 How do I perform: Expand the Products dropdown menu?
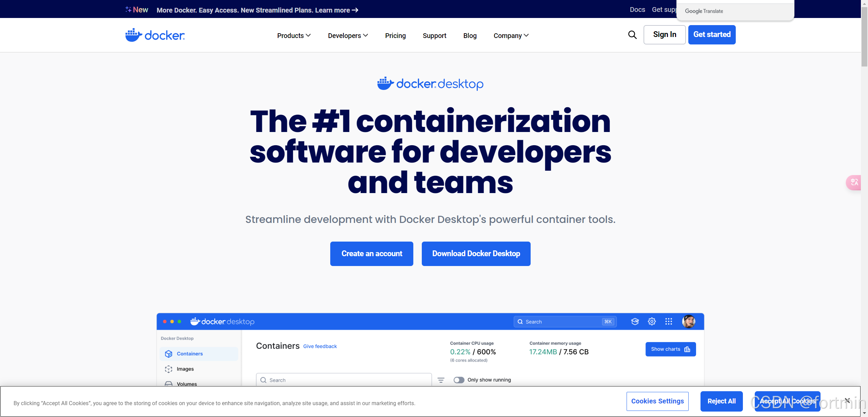(294, 36)
